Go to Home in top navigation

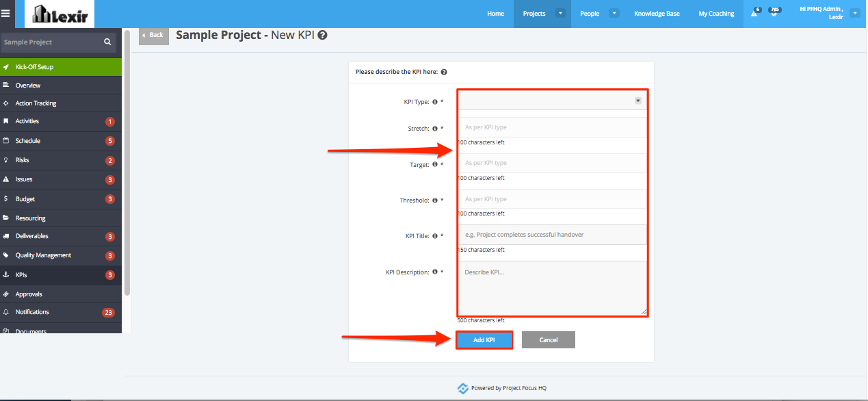pos(496,14)
